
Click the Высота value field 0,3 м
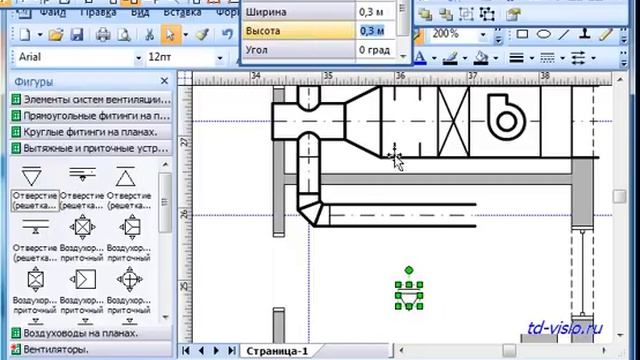tap(376, 31)
